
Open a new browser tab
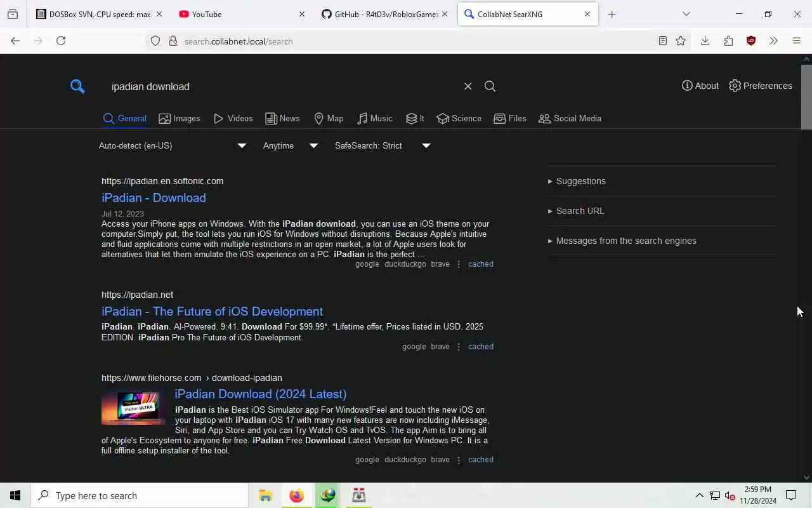(612, 14)
